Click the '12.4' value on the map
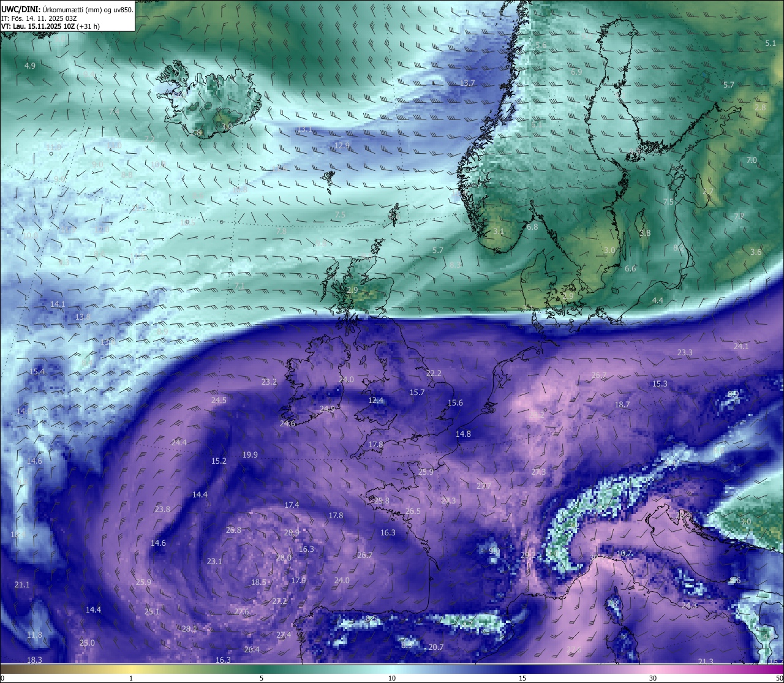This screenshot has width=784, height=683. [x=375, y=400]
